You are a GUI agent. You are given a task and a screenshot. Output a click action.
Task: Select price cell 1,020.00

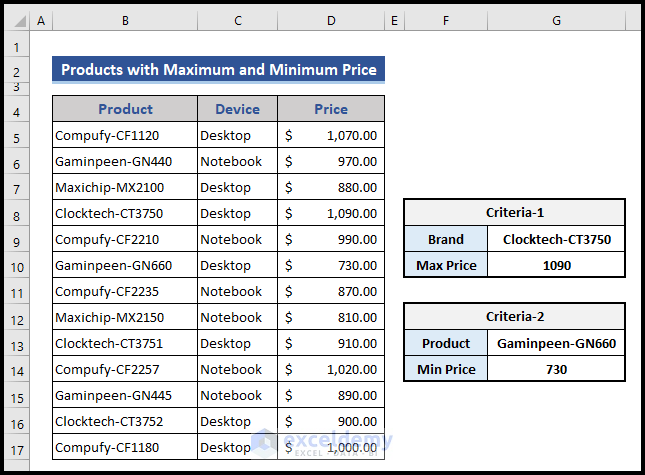pyautogui.click(x=331, y=369)
